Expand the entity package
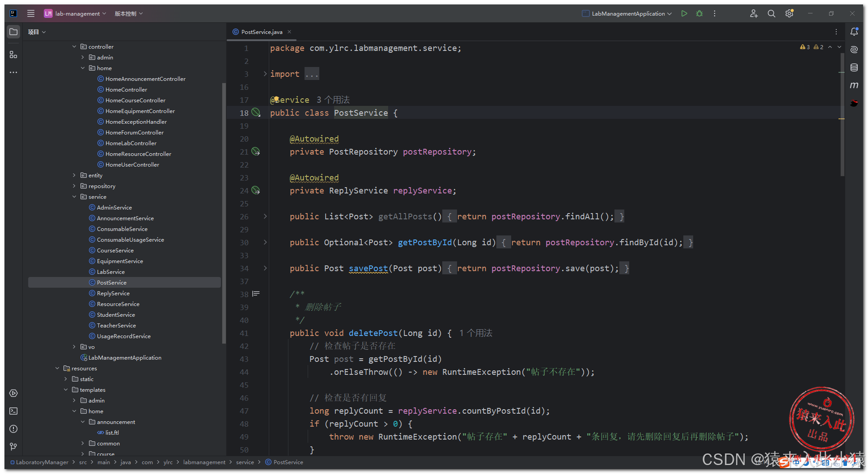 (x=74, y=175)
